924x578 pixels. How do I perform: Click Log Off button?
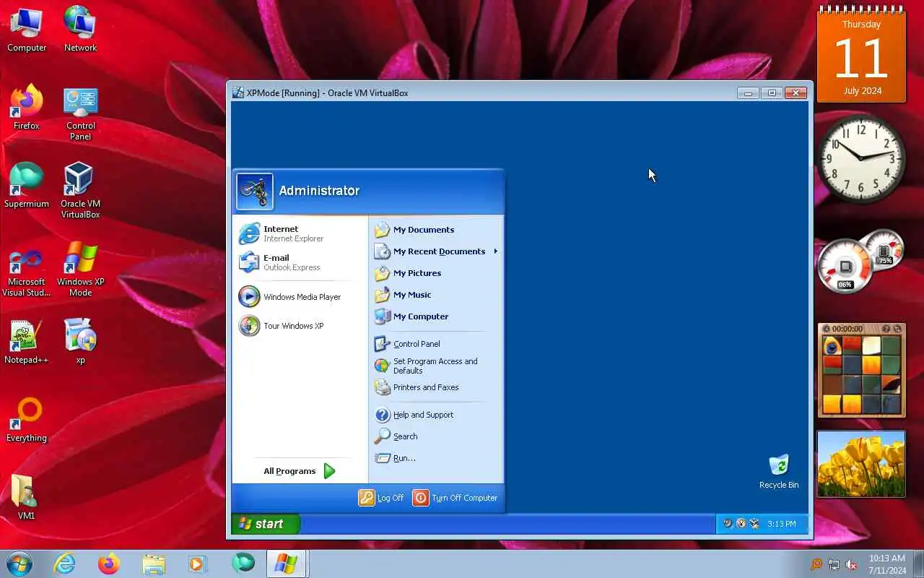[x=381, y=498]
